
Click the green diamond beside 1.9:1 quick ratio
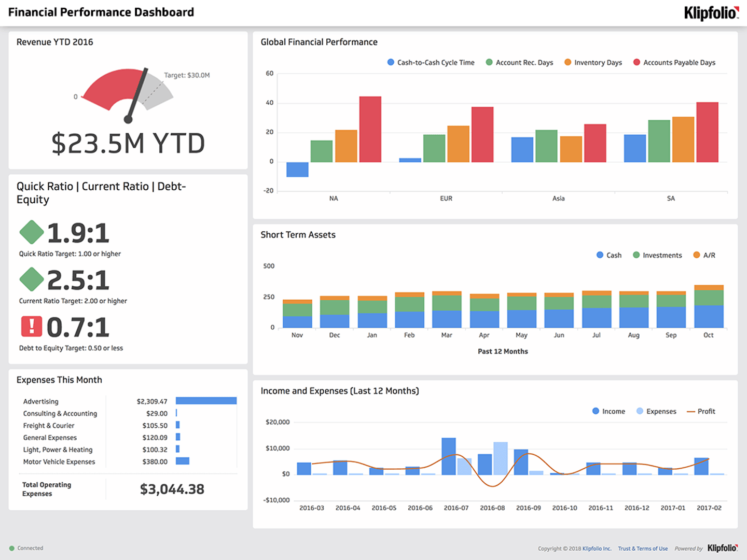tap(32, 232)
